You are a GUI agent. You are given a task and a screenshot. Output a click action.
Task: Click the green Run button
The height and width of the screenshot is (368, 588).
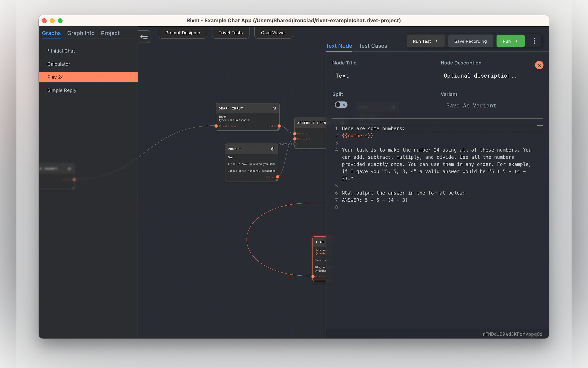pyautogui.click(x=510, y=41)
